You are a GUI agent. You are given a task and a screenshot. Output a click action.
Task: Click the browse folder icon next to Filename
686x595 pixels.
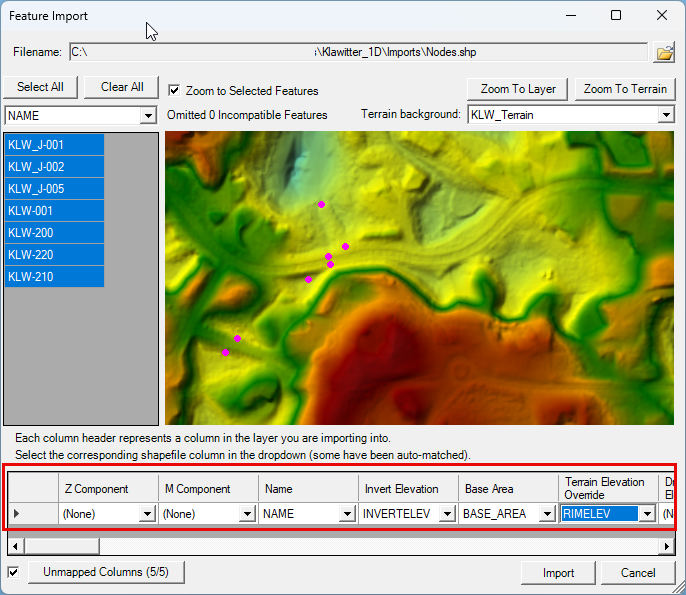tap(664, 52)
